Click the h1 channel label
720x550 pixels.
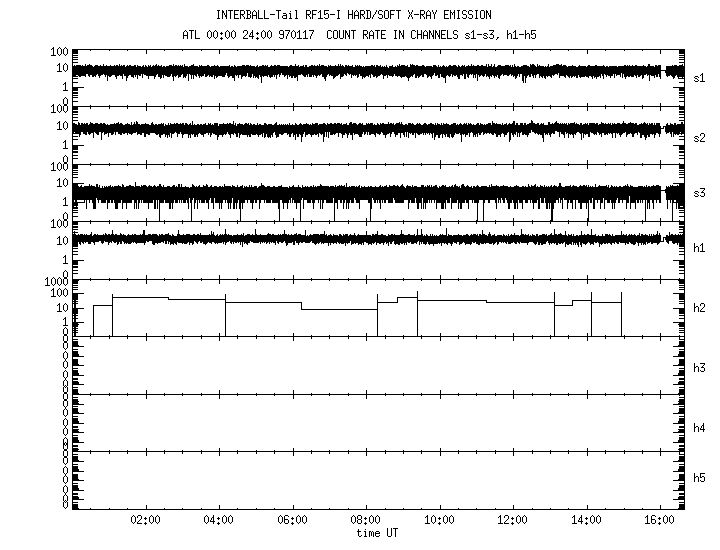699,247
